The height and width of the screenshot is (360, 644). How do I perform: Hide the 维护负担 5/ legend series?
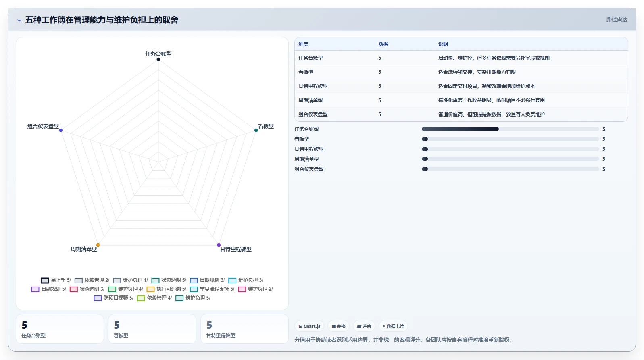coord(193,298)
